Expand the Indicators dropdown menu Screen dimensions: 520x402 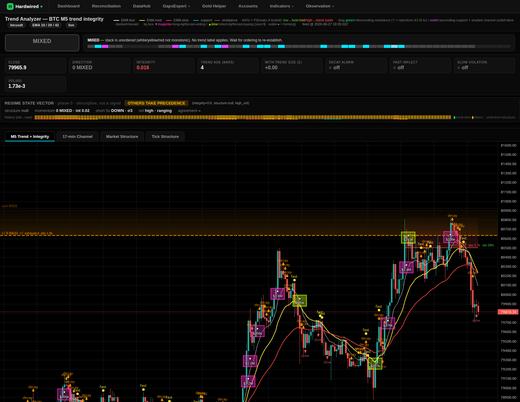pos(282,6)
